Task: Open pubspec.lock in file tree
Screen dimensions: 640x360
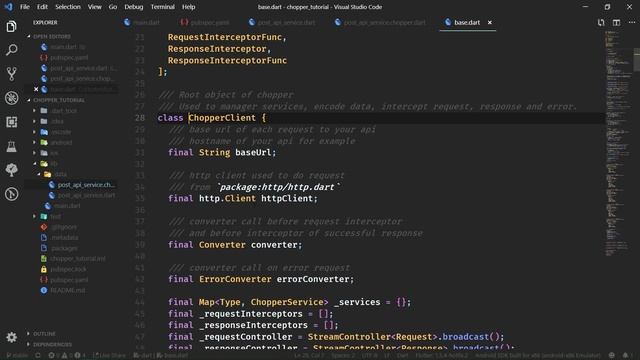Action: 68,269
